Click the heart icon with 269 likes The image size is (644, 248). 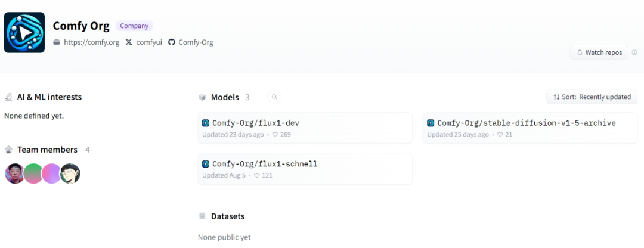pyautogui.click(x=275, y=134)
